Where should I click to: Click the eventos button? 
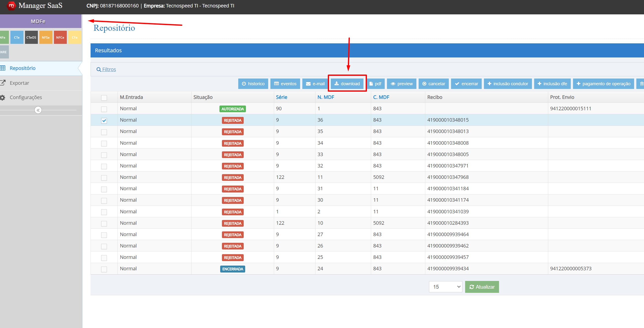pyautogui.click(x=285, y=84)
